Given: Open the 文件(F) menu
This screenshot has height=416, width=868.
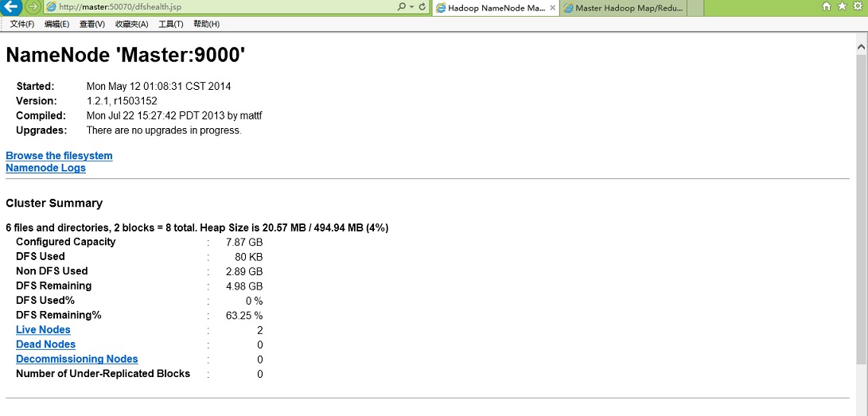Looking at the screenshot, I should (22, 24).
